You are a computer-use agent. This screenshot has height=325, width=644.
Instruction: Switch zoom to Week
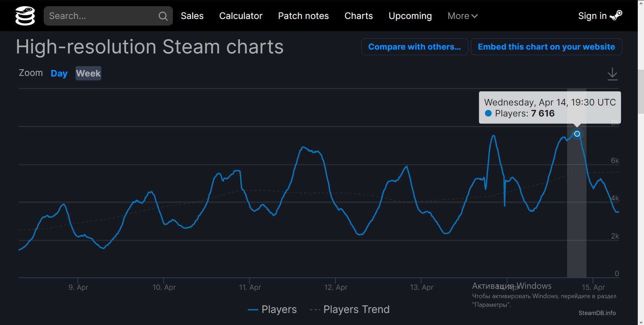point(89,73)
